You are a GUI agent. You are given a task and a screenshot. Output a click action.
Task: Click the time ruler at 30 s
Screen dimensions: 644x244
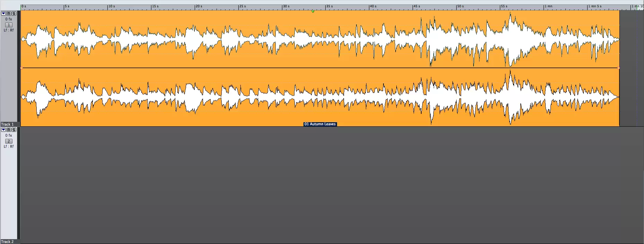[x=282, y=7]
